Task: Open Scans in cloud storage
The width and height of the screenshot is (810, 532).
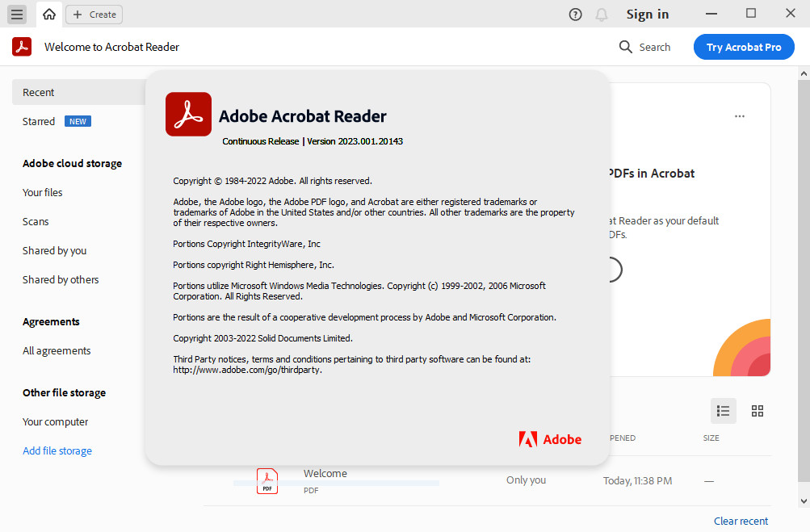Action: [36, 221]
